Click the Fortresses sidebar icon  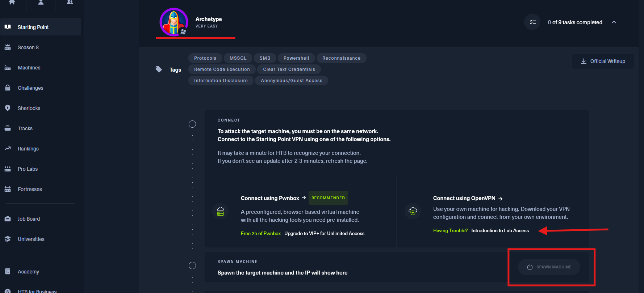click(8, 189)
